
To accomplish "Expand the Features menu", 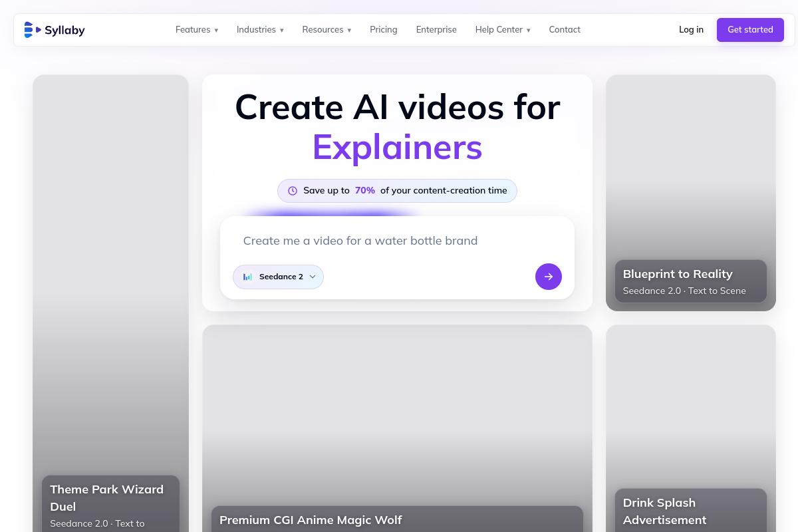I will tap(197, 30).
